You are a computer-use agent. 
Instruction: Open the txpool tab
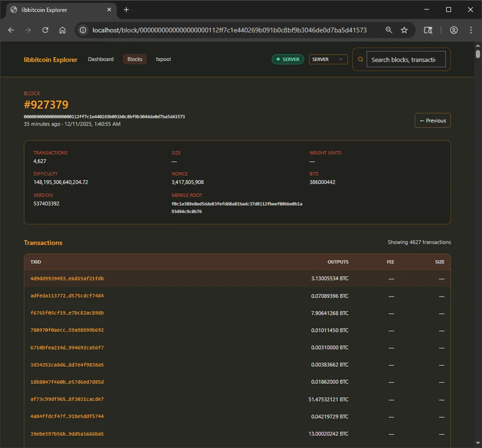pyautogui.click(x=163, y=59)
